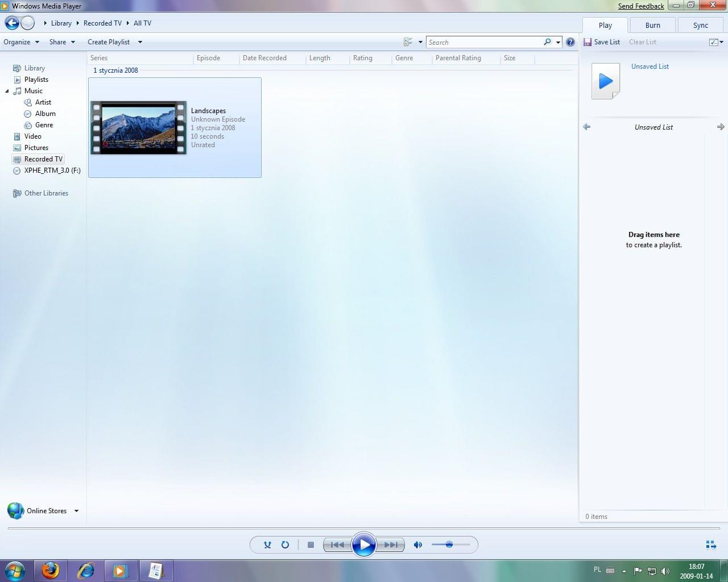Open Windows Start button
The height and width of the screenshot is (582, 728).
[x=15, y=570]
